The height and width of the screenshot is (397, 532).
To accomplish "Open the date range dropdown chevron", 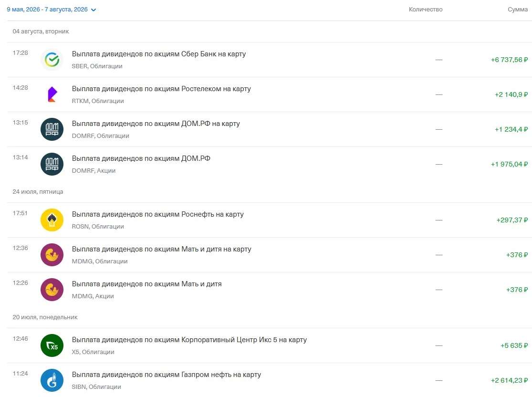I will pos(94,10).
